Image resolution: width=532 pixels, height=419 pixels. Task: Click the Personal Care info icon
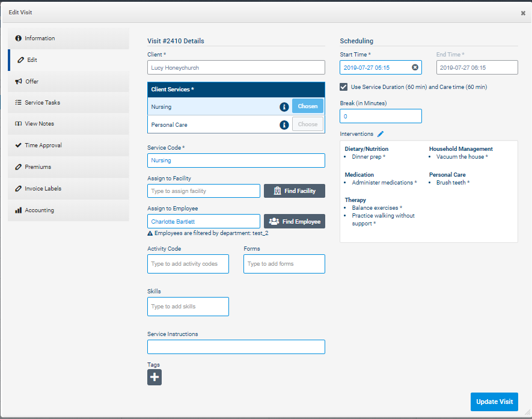(284, 125)
